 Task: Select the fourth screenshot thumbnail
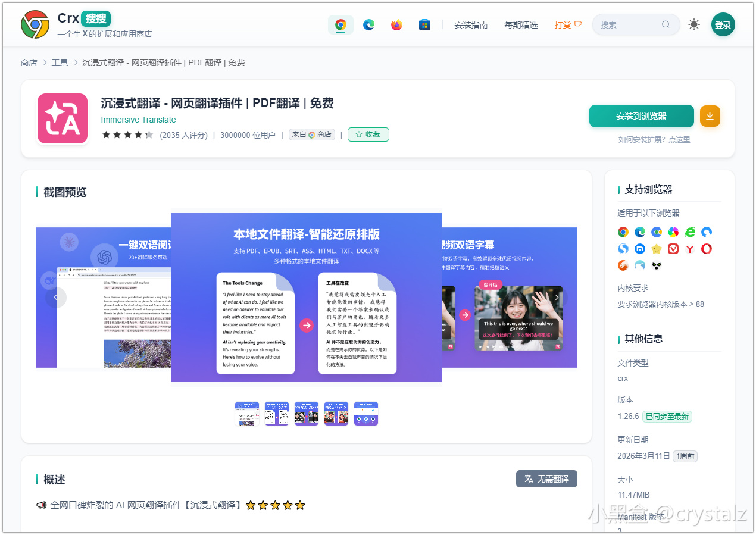336,414
